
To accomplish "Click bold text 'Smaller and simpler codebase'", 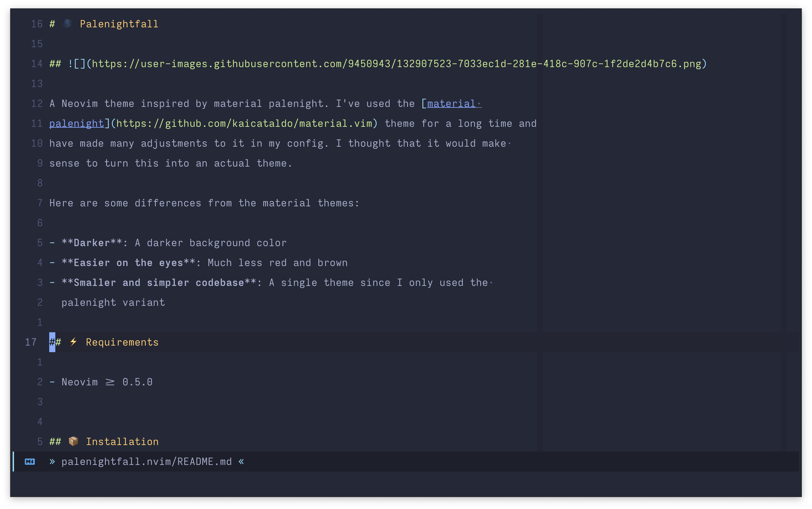I will 159,283.
